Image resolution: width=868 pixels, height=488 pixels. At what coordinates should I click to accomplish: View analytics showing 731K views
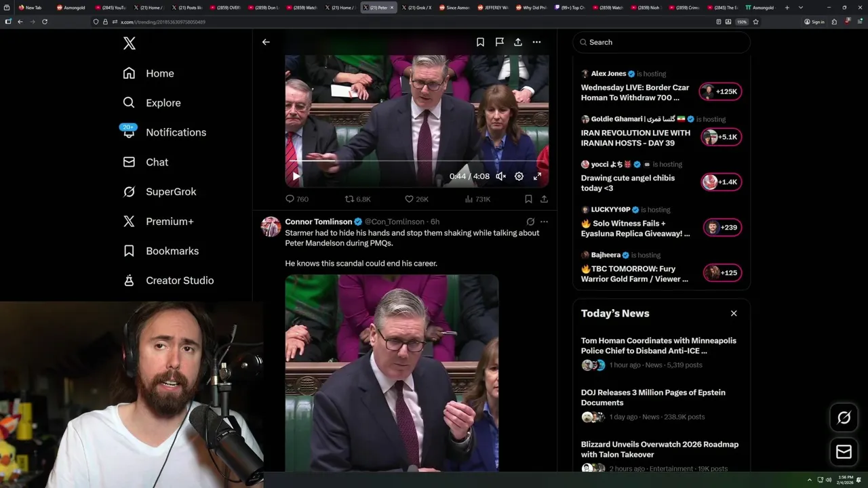click(x=477, y=199)
